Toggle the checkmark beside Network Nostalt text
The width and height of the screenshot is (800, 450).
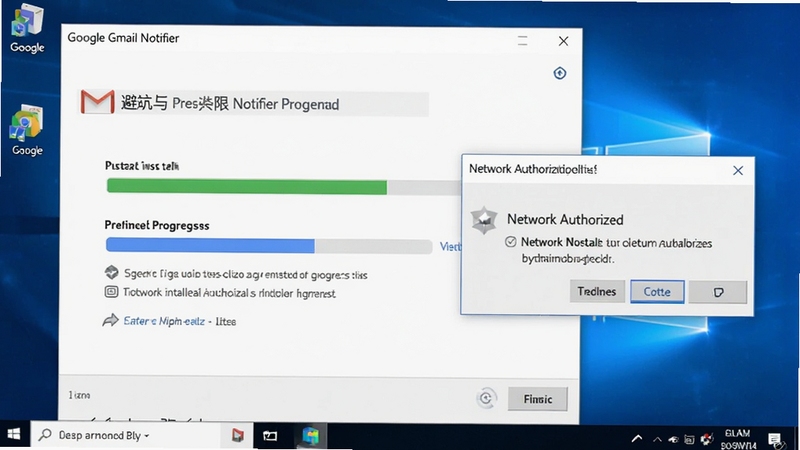click(x=511, y=242)
